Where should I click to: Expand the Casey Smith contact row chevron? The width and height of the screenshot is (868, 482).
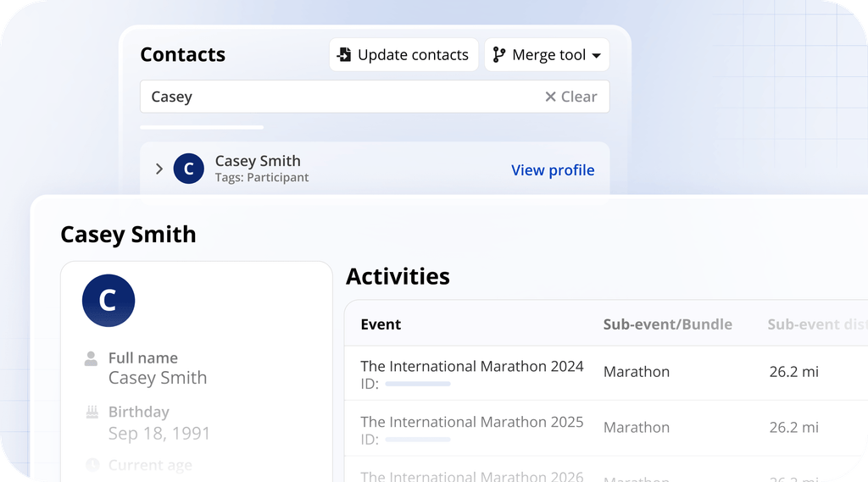pos(159,169)
